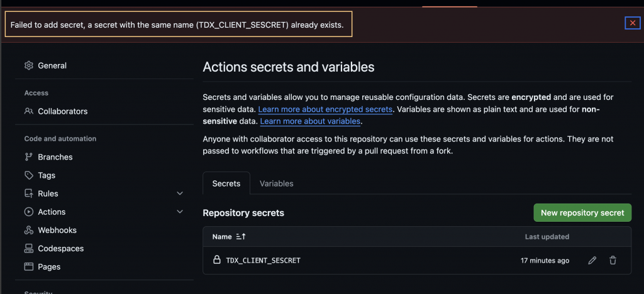The height and width of the screenshot is (294, 644).
Task: Click the Pages icon in sidebar
Action: pyautogui.click(x=28, y=266)
